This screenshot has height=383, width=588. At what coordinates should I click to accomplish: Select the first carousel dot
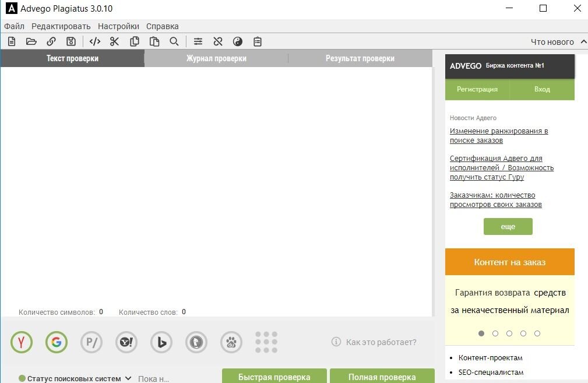[481, 333]
